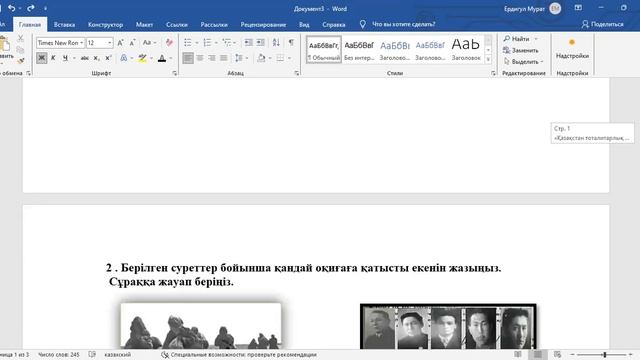
Task: Decrease font size with shrink font icon
Action: coord(132,43)
